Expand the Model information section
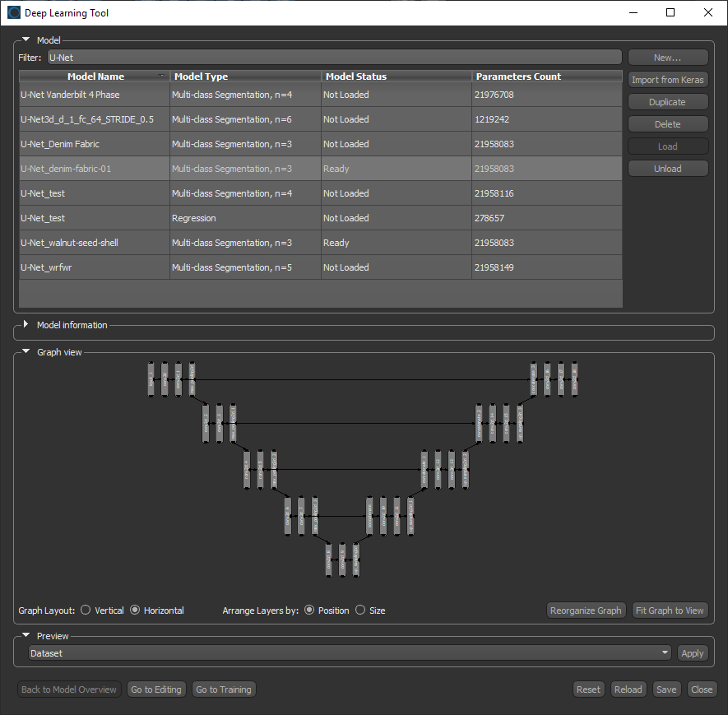This screenshot has width=728, height=715. pos(26,325)
